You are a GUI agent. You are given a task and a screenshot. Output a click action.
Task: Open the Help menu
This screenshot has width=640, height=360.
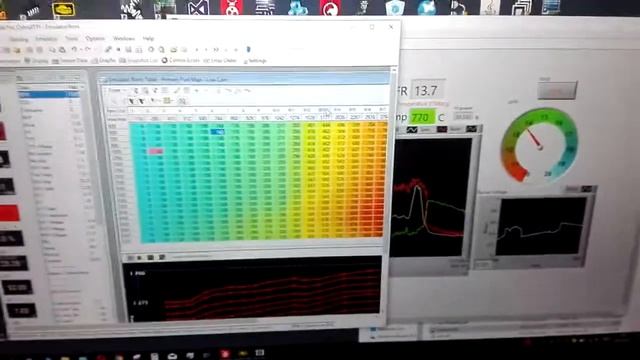(148, 38)
